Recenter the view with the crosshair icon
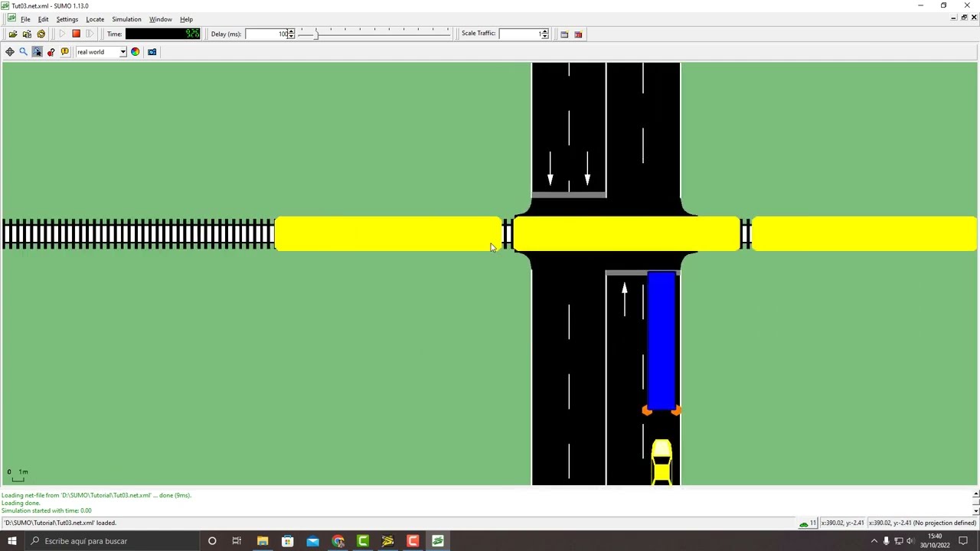980x551 pixels. (x=10, y=52)
